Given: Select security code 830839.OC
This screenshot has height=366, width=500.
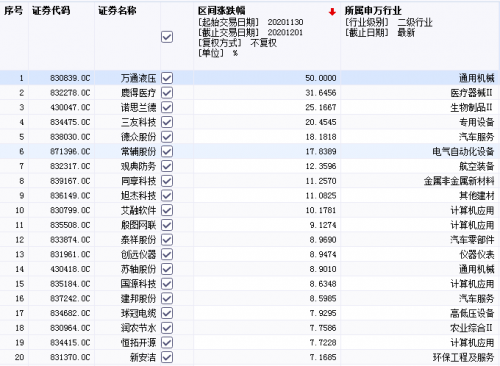Looking at the screenshot, I should pos(70,78).
